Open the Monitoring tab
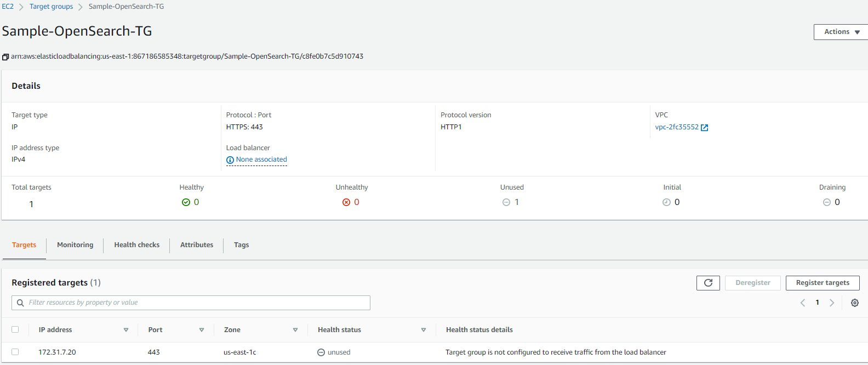Screen dimensions: 868x365 coord(75,245)
